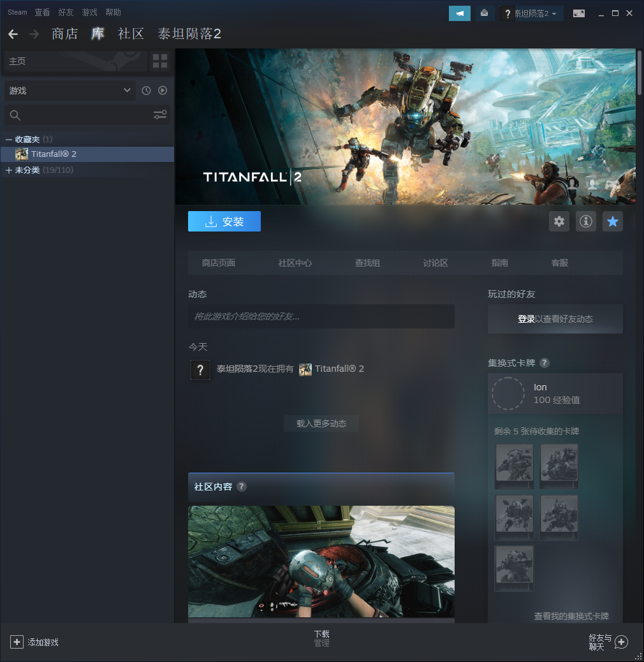Toggle the ready-to-play filter icon
644x662 pixels.
[163, 91]
